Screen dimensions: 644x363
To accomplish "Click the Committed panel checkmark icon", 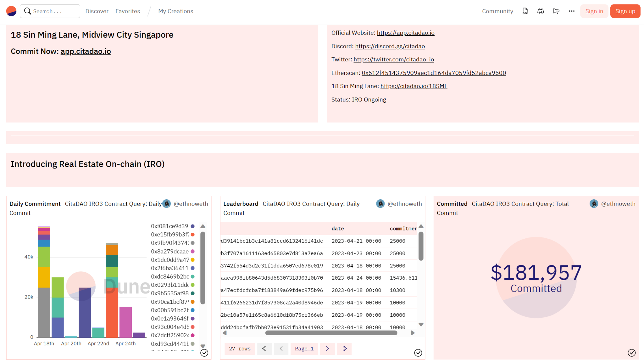I will 631,353.
